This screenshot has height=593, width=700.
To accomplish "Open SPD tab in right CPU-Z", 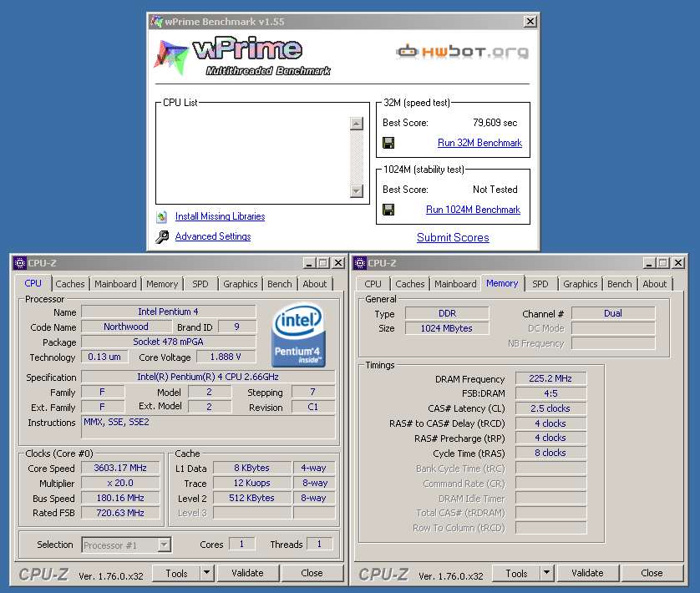I will 540,284.
